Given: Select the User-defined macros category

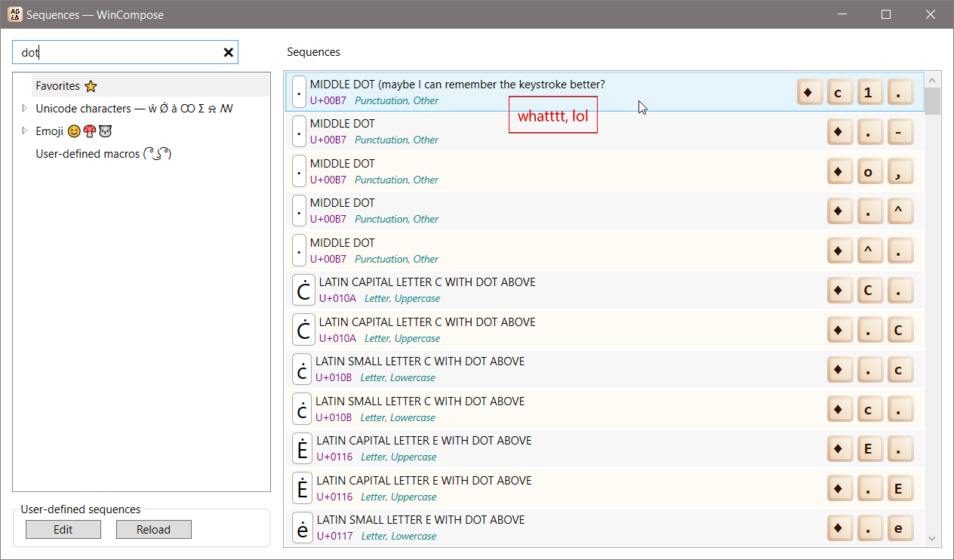Looking at the screenshot, I should 103,154.
